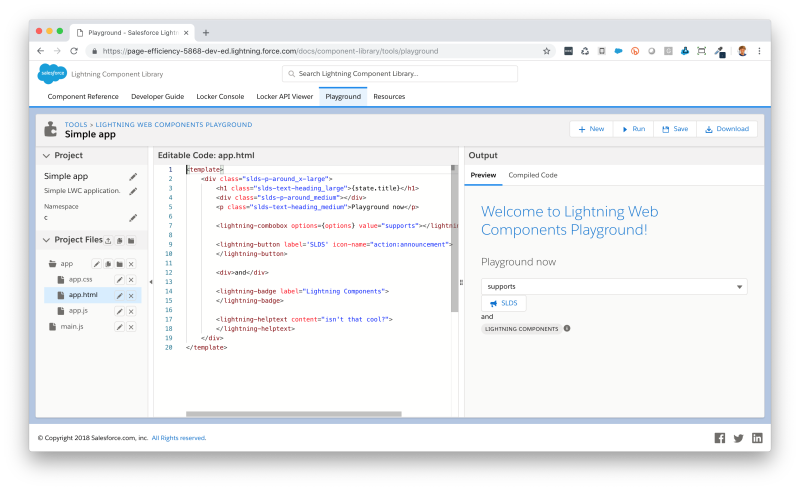Screen dimensions: 800x490
Task: Select app.js in project files
Action: click(x=78, y=311)
